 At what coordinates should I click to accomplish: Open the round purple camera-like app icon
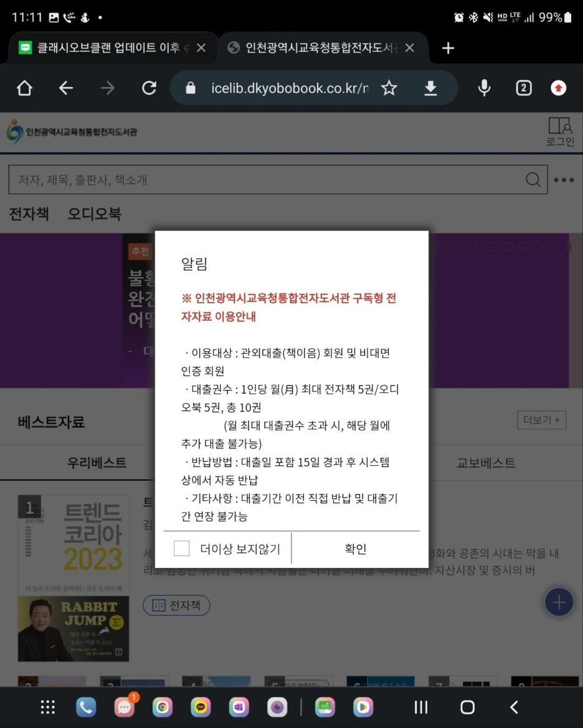(x=277, y=707)
